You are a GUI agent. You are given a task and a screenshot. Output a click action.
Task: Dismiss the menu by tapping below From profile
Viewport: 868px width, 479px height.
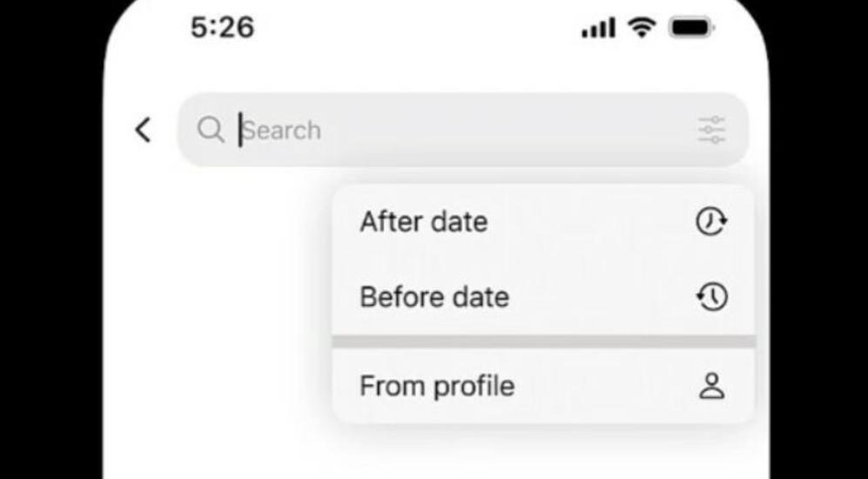(x=543, y=451)
